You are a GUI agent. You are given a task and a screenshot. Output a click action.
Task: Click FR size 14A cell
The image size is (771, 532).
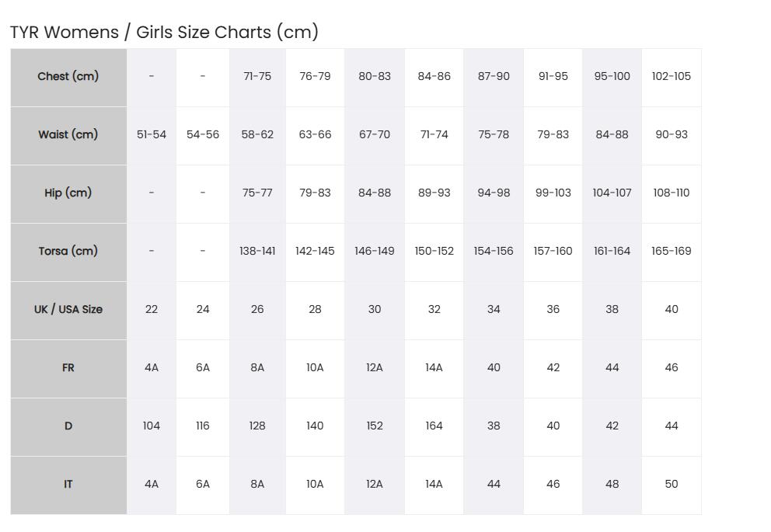pos(434,368)
